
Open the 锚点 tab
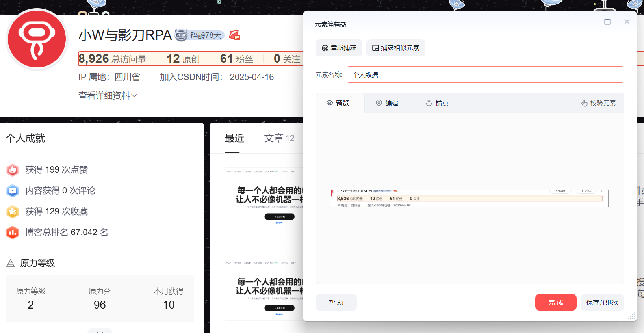pos(437,103)
